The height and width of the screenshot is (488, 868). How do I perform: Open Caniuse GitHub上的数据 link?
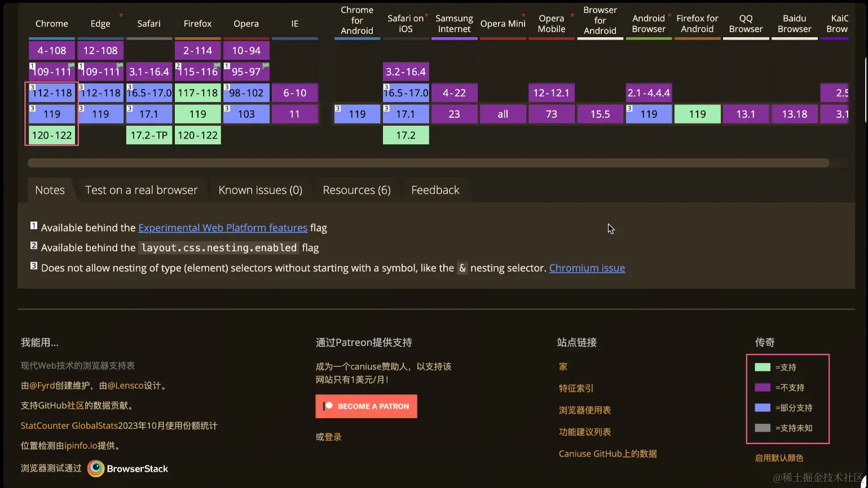[608, 454]
